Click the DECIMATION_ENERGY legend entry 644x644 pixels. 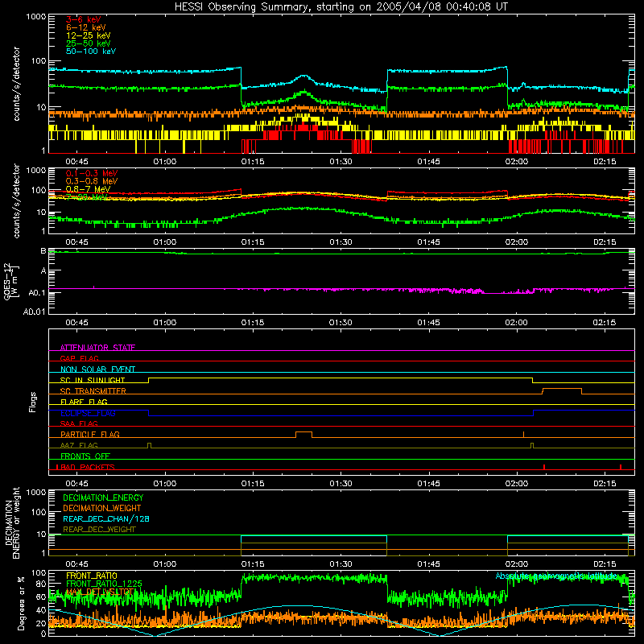pyautogui.click(x=103, y=497)
